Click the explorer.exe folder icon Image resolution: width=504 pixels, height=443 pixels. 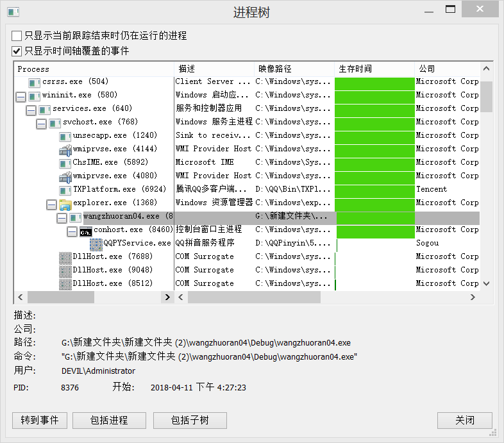65,205
